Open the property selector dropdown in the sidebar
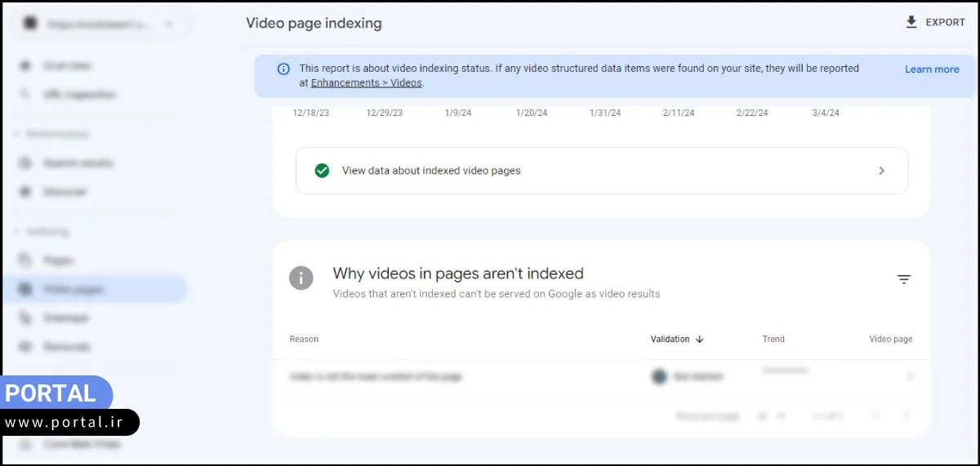The width and height of the screenshot is (980, 466). (x=98, y=24)
